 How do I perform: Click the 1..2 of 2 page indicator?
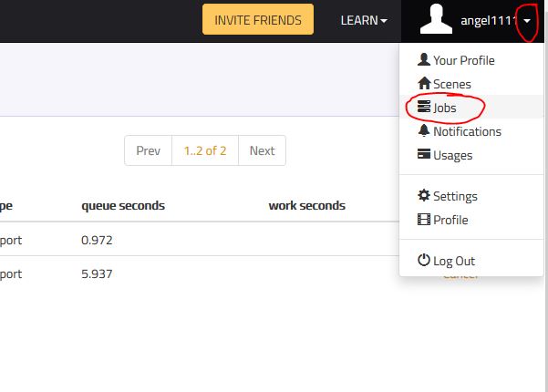tap(205, 150)
